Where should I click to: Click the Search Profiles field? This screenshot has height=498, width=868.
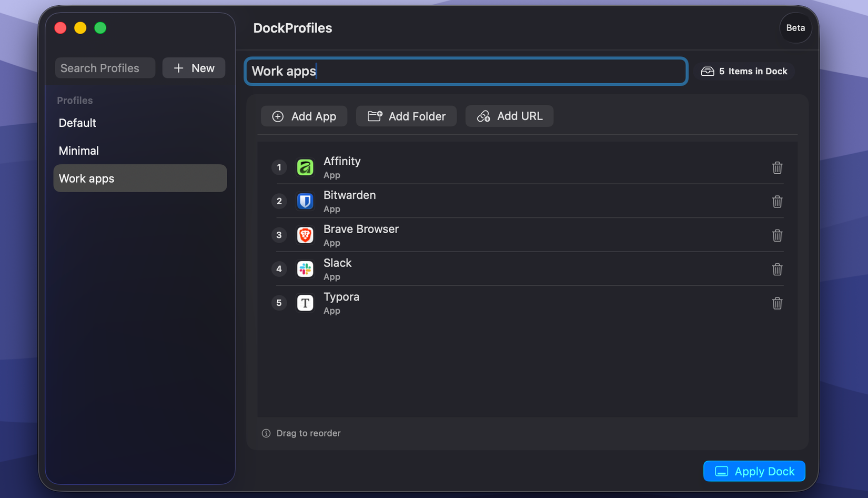pos(105,67)
